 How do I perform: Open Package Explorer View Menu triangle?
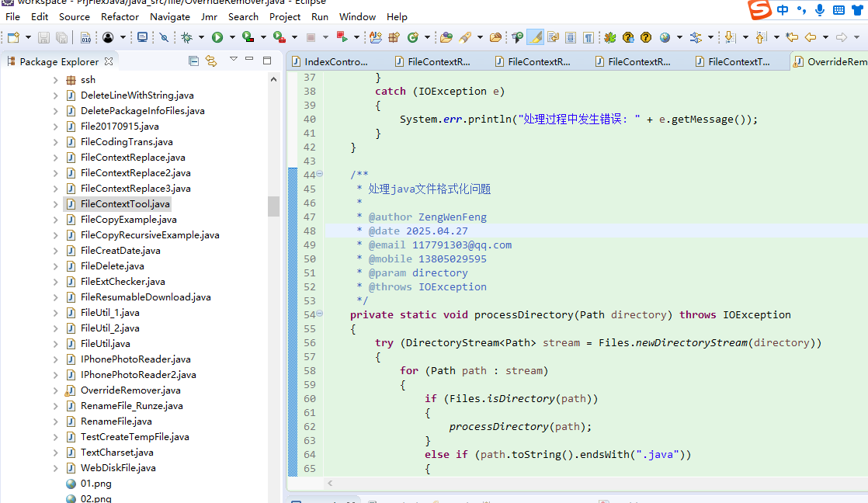(233, 59)
